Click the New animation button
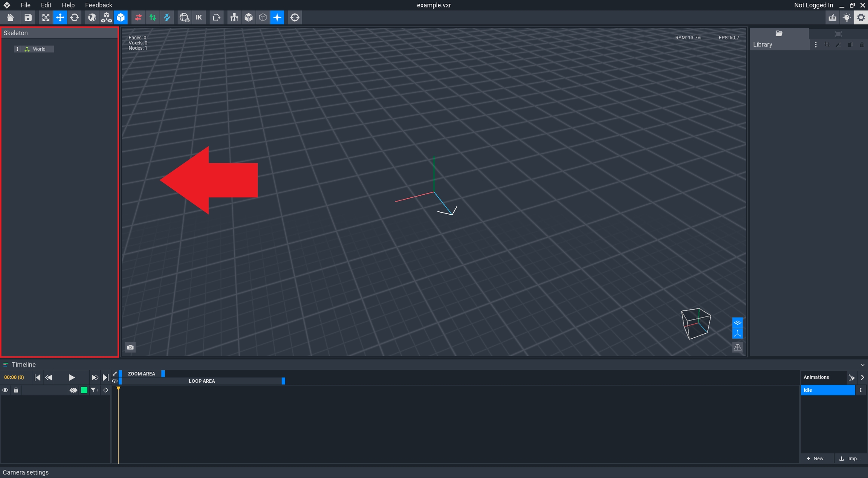This screenshot has height=478, width=868. 815,458
